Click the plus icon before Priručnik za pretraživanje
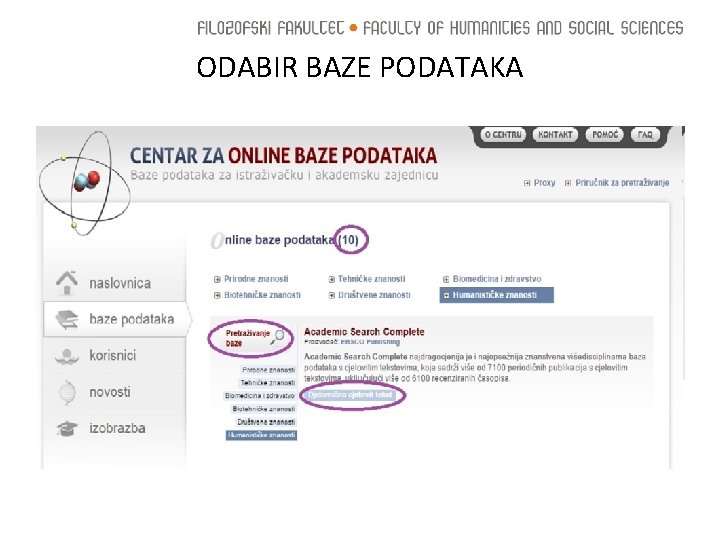Image resolution: width=720 pixels, height=540 pixels. [x=568, y=183]
